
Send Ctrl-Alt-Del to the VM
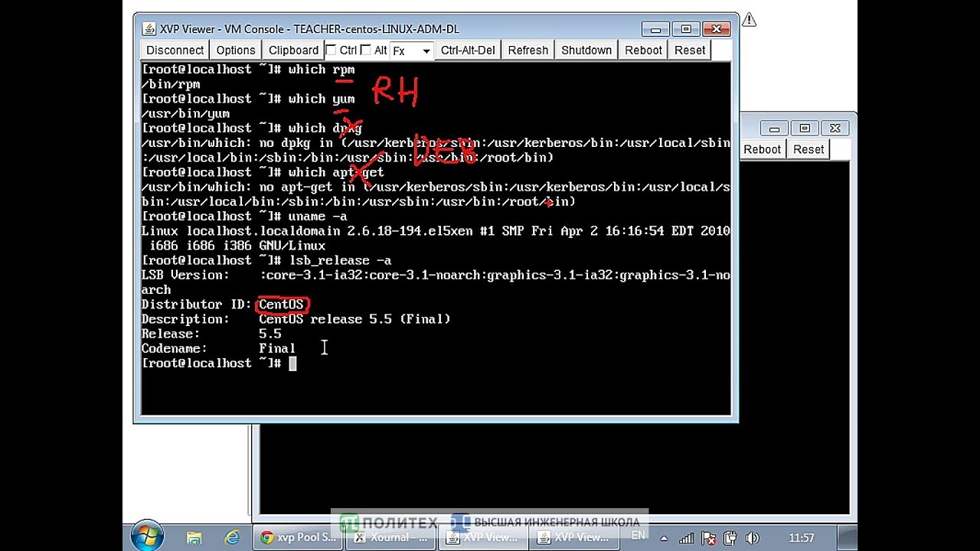468,50
